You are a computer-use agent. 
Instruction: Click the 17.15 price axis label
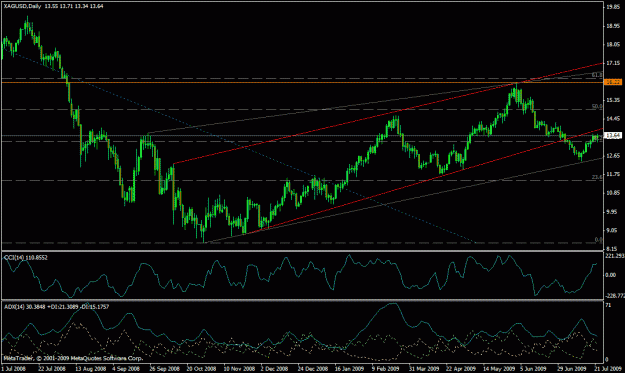click(613, 63)
